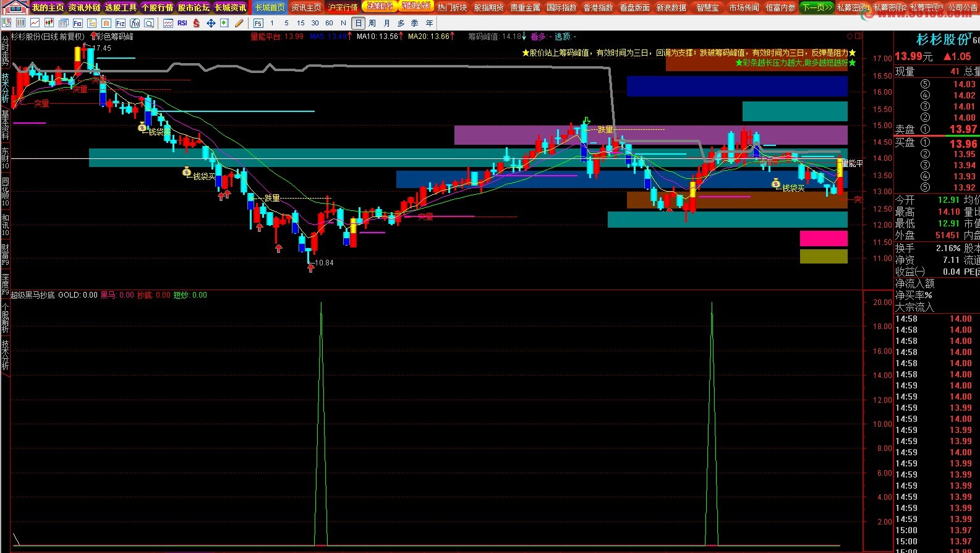980x553 pixels.
Task: Click the multi-window panels icon
Action: [63, 23]
